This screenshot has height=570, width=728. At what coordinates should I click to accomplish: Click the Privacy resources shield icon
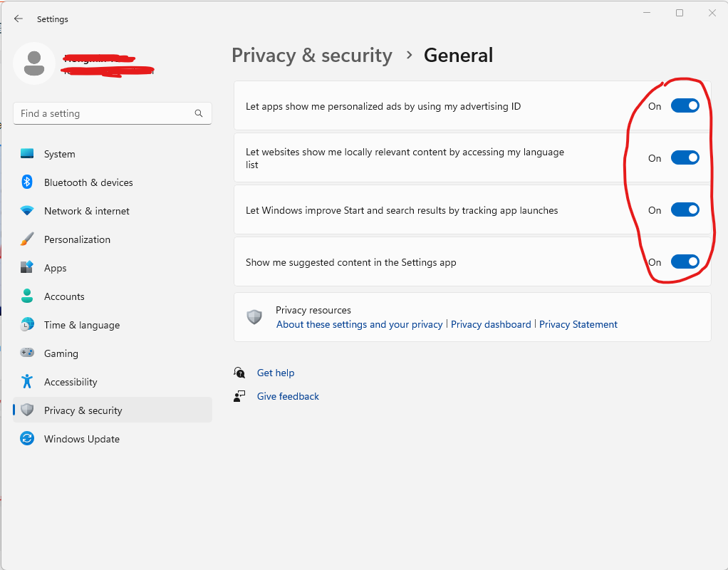pyautogui.click(x=254, y=317)
